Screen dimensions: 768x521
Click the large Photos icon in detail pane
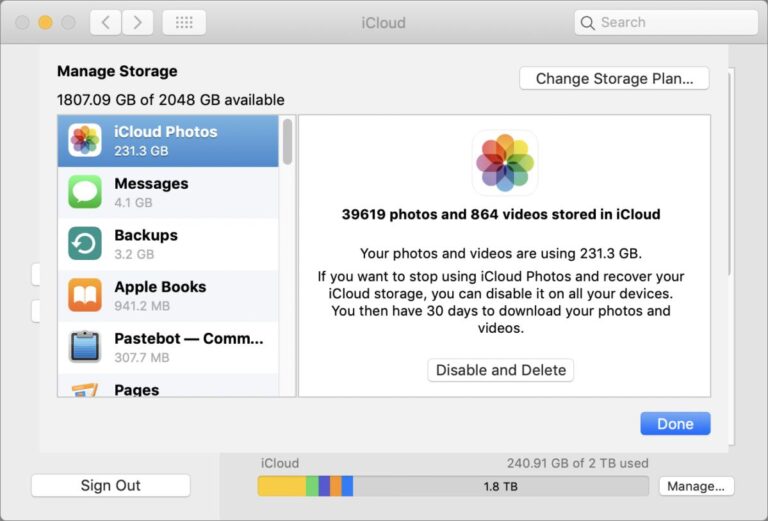click(x=504, y=163)
